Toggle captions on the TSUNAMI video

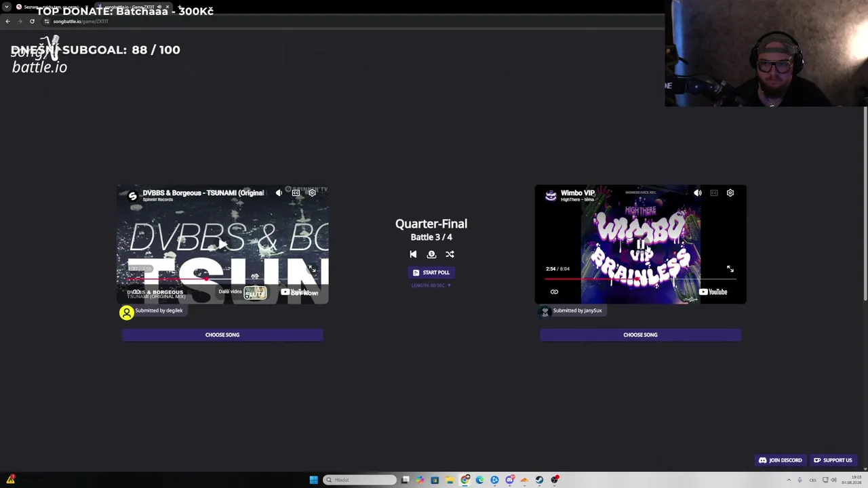[296, 193]
